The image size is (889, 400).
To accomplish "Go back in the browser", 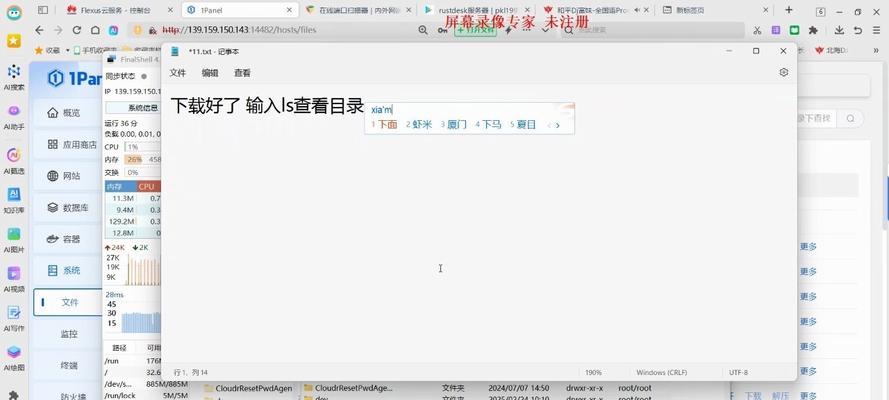I will click(x=39, y=30).
